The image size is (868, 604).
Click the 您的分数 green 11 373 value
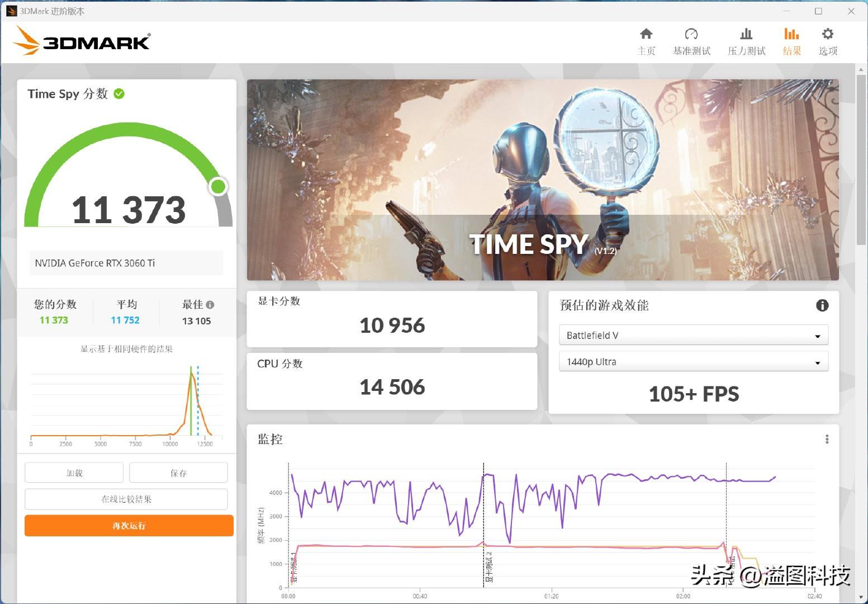(x=54, y=320)
